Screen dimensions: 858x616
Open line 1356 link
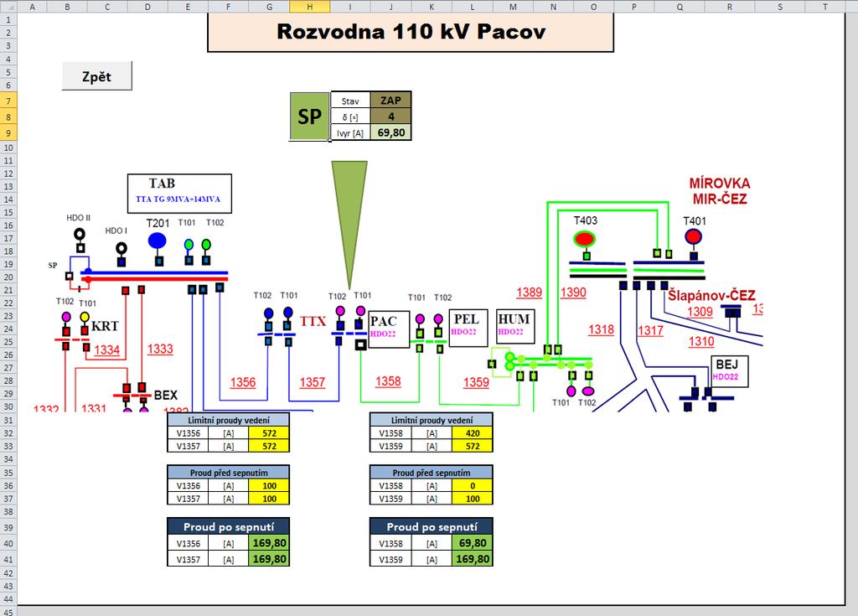click(243, 382)
